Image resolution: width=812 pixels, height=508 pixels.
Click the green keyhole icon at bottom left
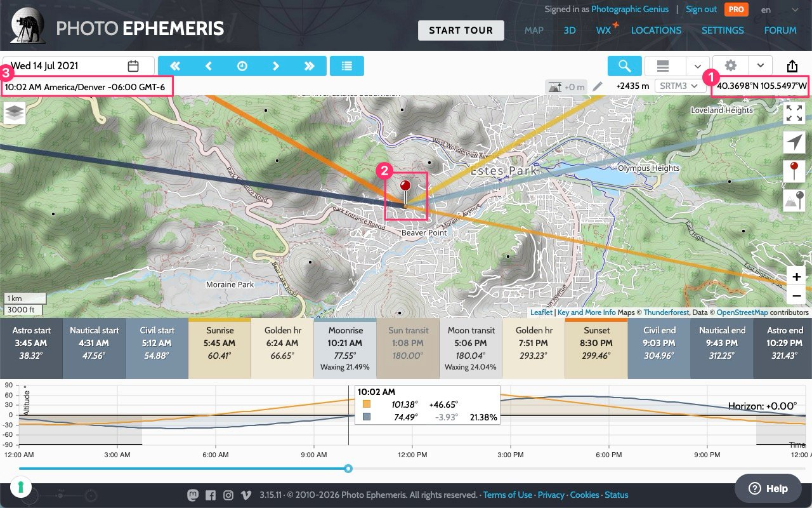20,488
